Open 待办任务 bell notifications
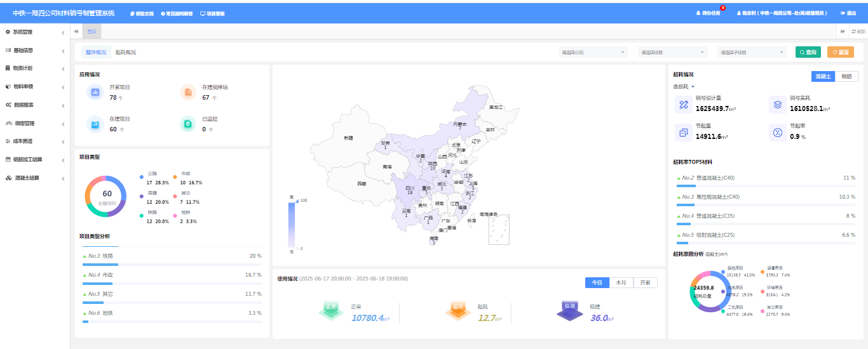868x349 pixels. point(708,13)
